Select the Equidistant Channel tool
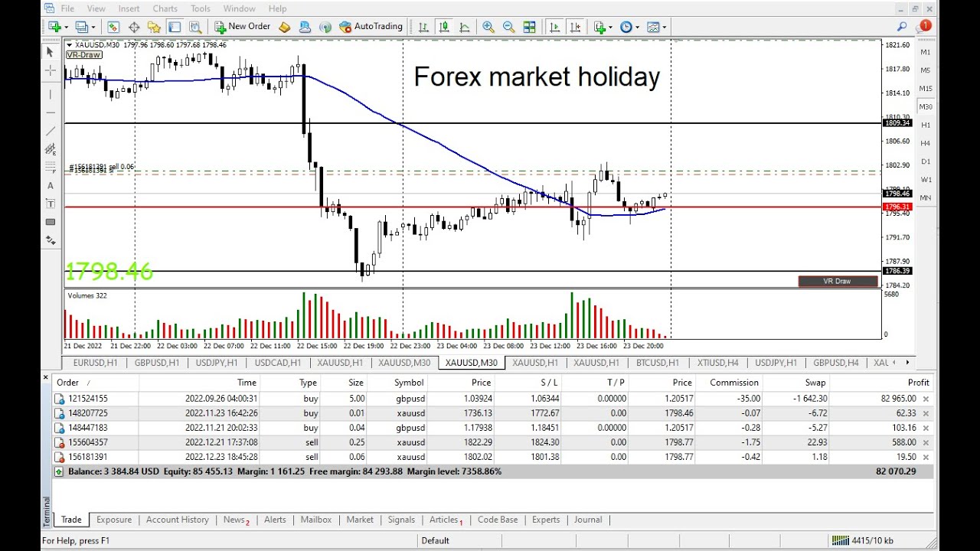This screenshot has height=551, width=980. 51,149
